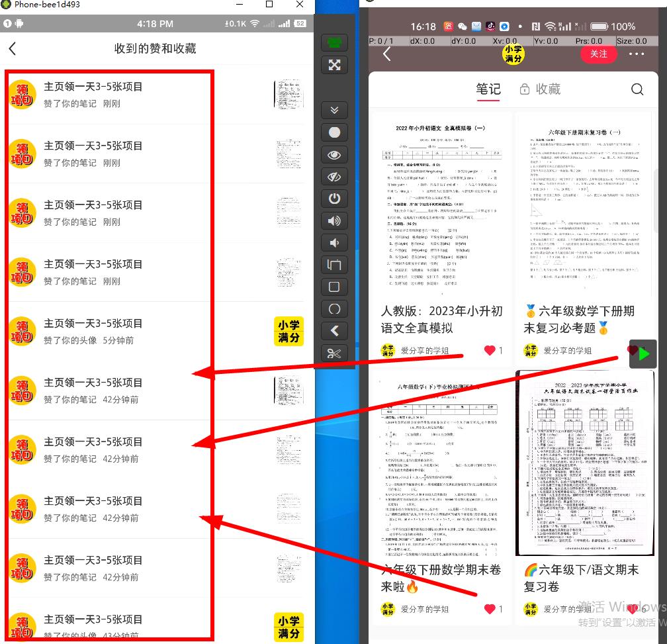
Task: Click the rotate screen icon in sidebar
Action: click(334, 265)
